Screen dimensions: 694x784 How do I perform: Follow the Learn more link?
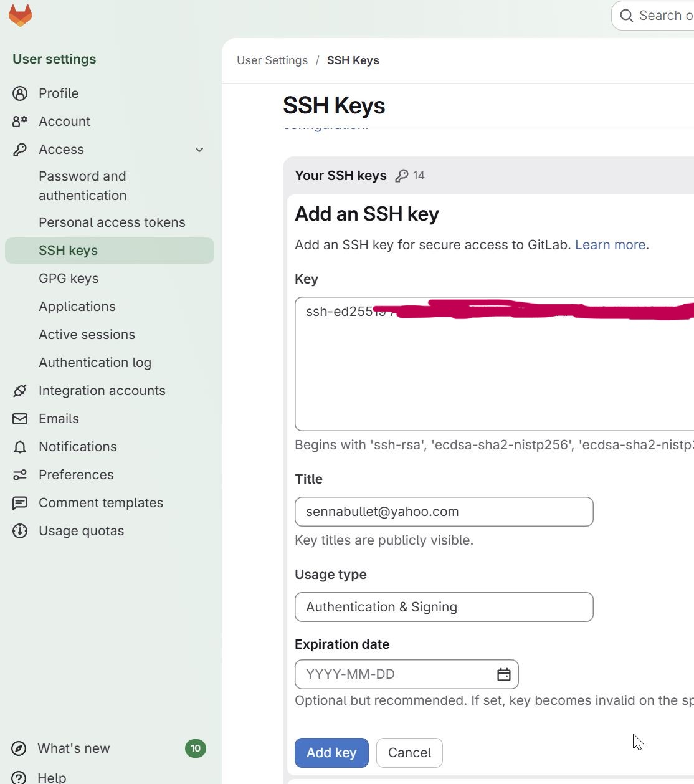coord(610,245)
